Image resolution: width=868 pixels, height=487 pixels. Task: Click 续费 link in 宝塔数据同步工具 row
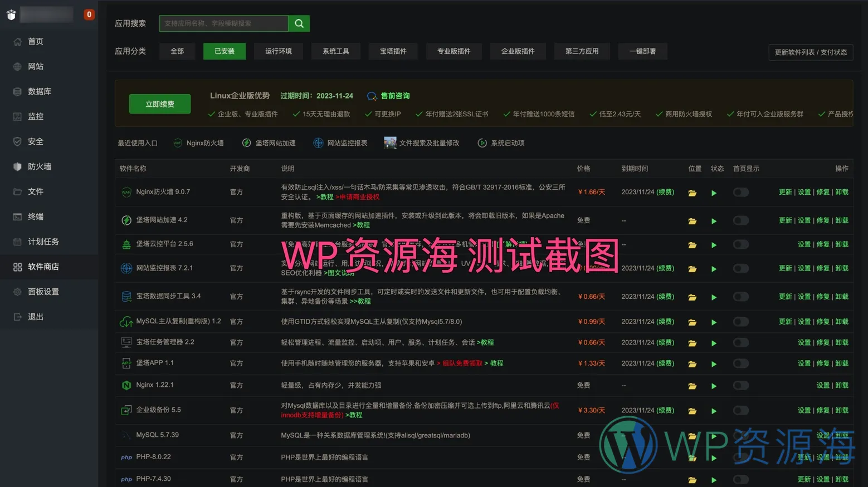click(665, 297)
